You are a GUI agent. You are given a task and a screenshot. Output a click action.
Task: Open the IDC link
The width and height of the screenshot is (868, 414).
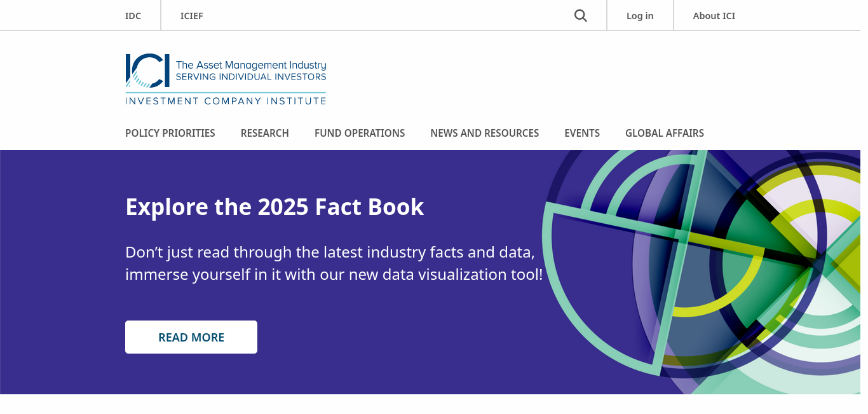coord(133,16)
